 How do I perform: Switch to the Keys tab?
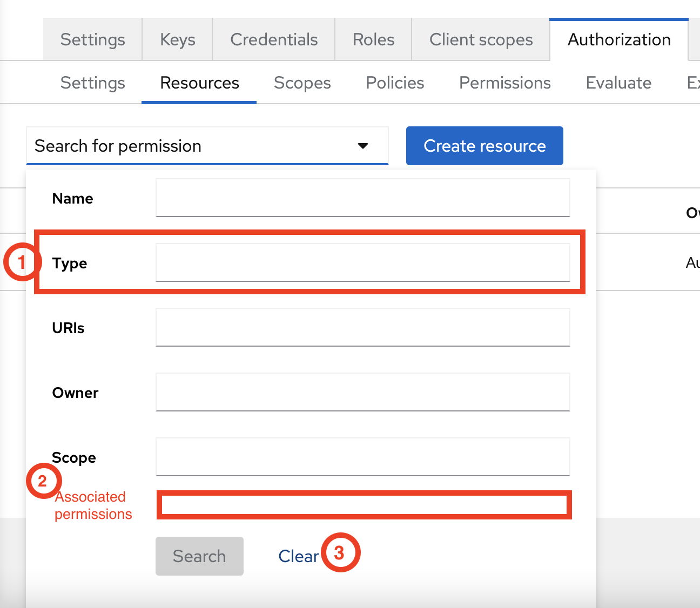[177, 39]
